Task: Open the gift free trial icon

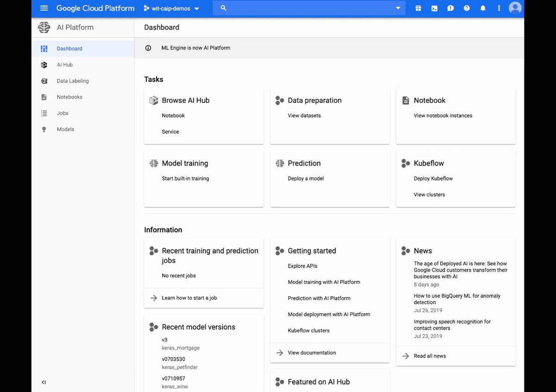Action: tap(418, 8)
